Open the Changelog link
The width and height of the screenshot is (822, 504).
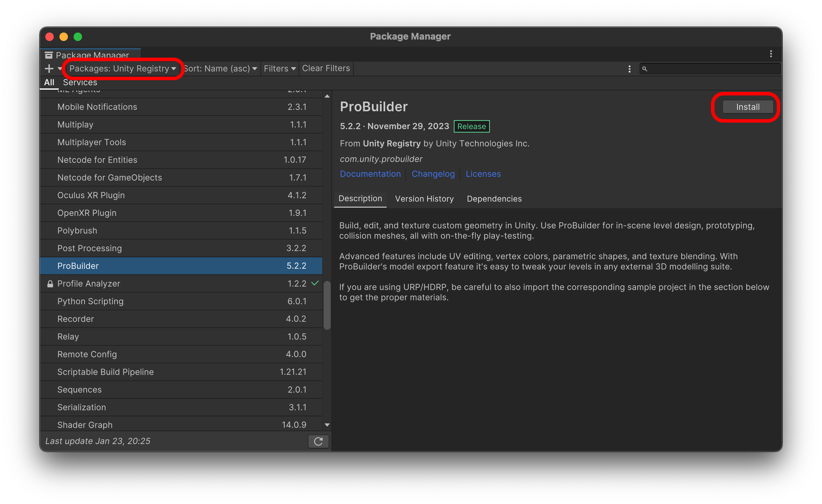pyautogui.click(x=433, y=174)
